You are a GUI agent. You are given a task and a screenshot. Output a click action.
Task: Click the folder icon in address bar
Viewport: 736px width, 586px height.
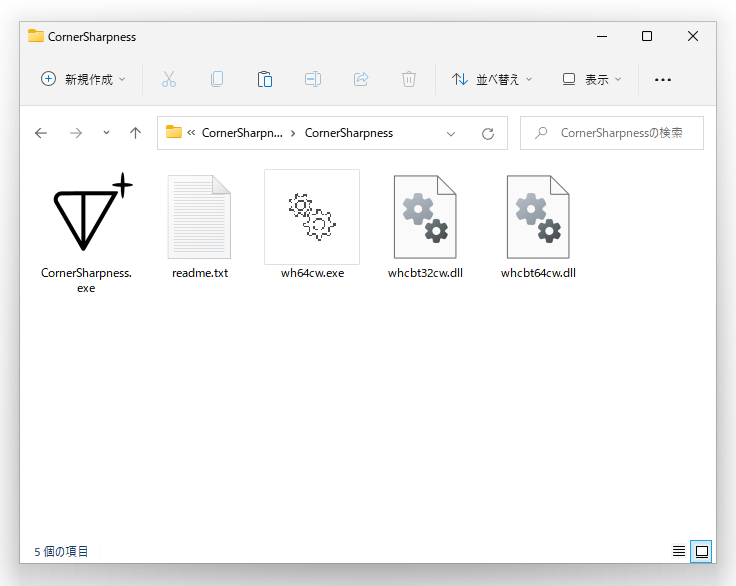point(174,132)
